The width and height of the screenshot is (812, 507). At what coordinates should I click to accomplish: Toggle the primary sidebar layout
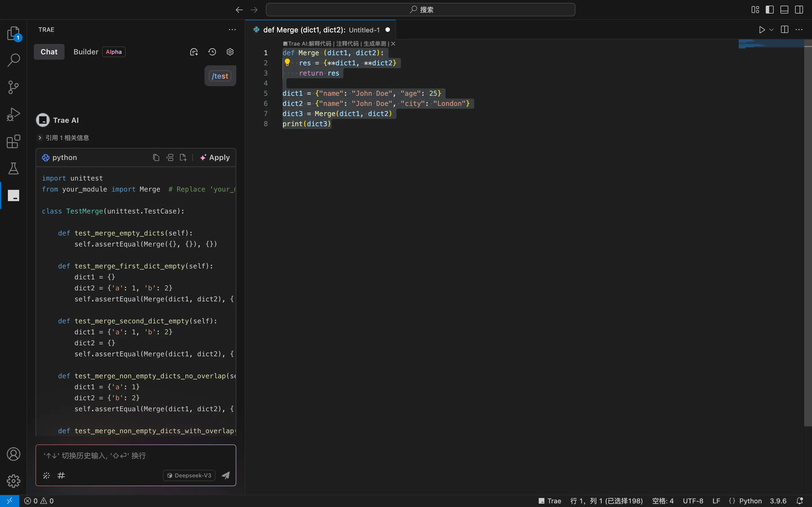[x=770, y=10]
